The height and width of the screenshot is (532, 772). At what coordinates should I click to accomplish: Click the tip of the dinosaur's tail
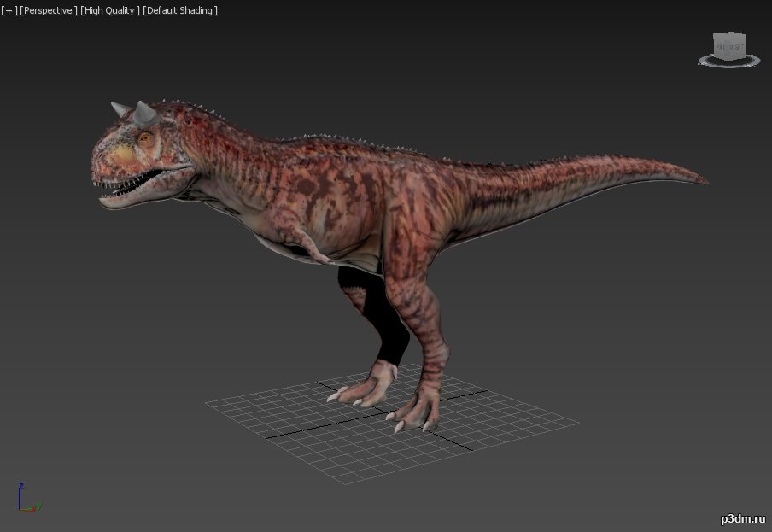pyautogui.click(x=702, y=180)
